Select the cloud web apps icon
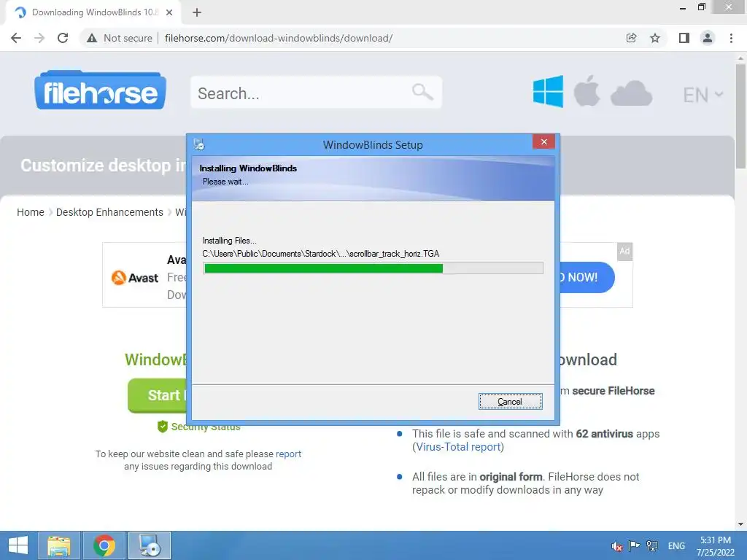747x560 pixels. click(631, 93)
